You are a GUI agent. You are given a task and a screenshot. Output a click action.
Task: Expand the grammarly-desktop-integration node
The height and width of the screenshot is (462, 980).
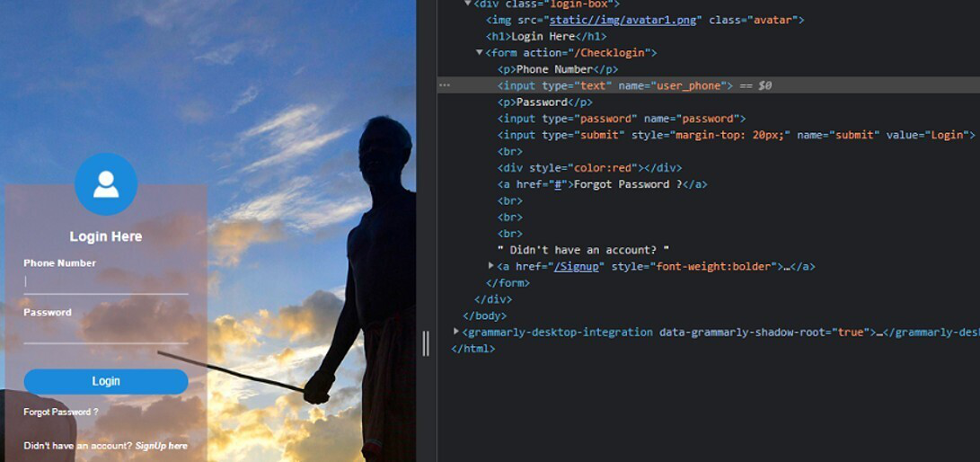tap(456, 332)
